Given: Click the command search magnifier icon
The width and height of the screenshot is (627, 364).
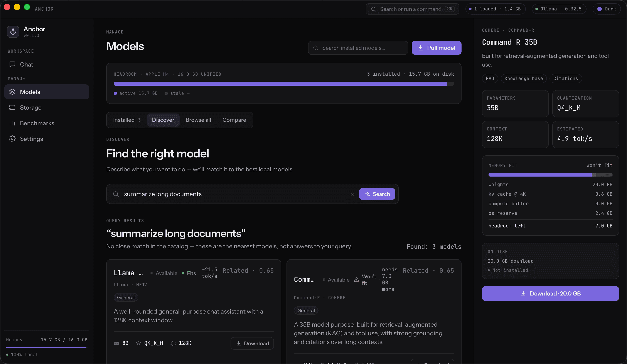Looking at the screenshot, I should coord(373,9).
